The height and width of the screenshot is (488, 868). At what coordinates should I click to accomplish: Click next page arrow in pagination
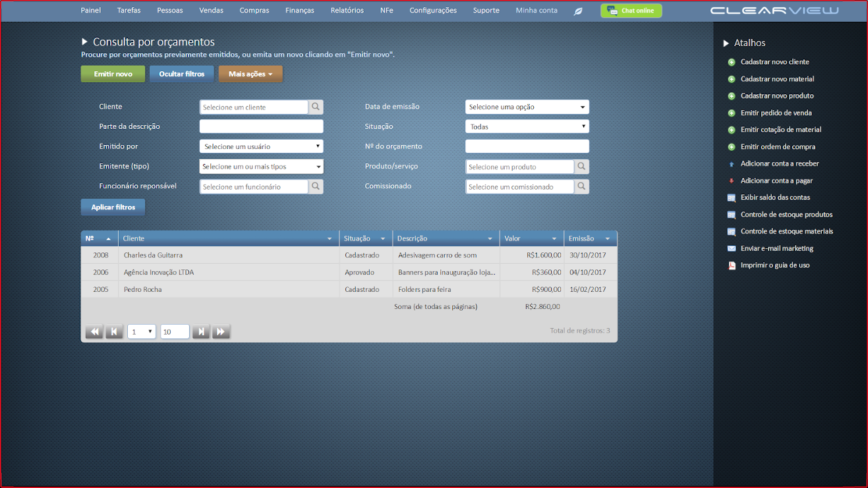pos(201,332)
